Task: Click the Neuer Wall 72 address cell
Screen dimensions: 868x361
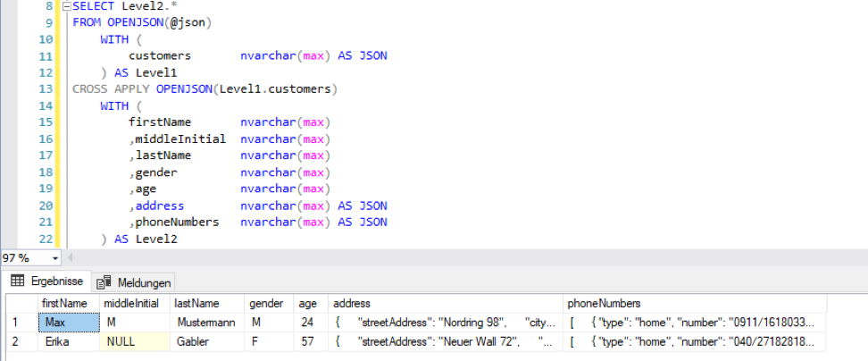Action: [444, 341]
